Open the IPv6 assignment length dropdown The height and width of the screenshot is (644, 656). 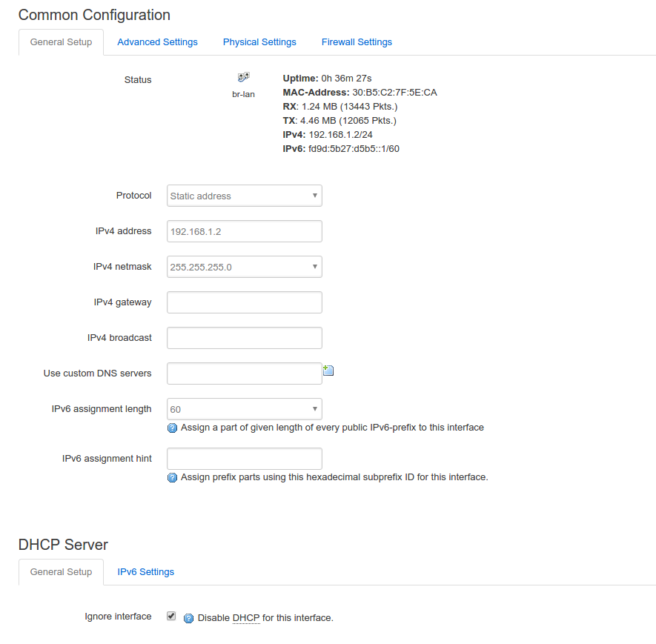tap(245, 409)
